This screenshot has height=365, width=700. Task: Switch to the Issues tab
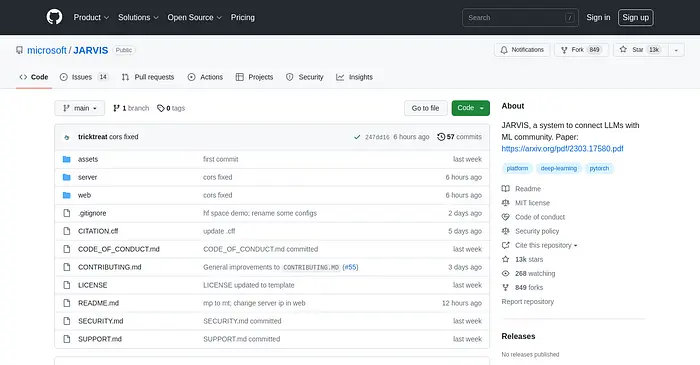click(x=84, y=77)
